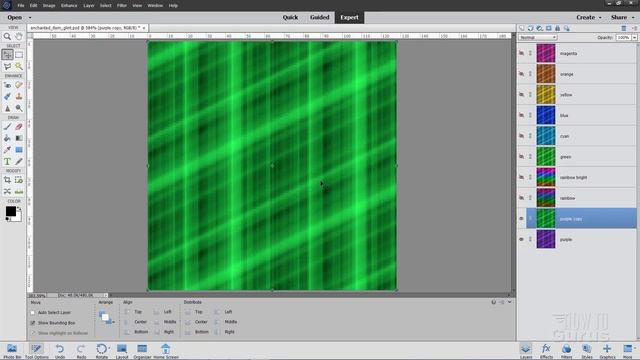Open the Layer menu

pos(89,6)
